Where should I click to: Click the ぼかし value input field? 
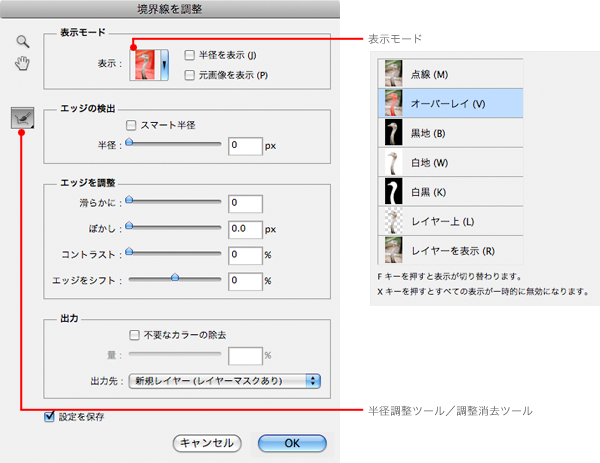point(245,229)
